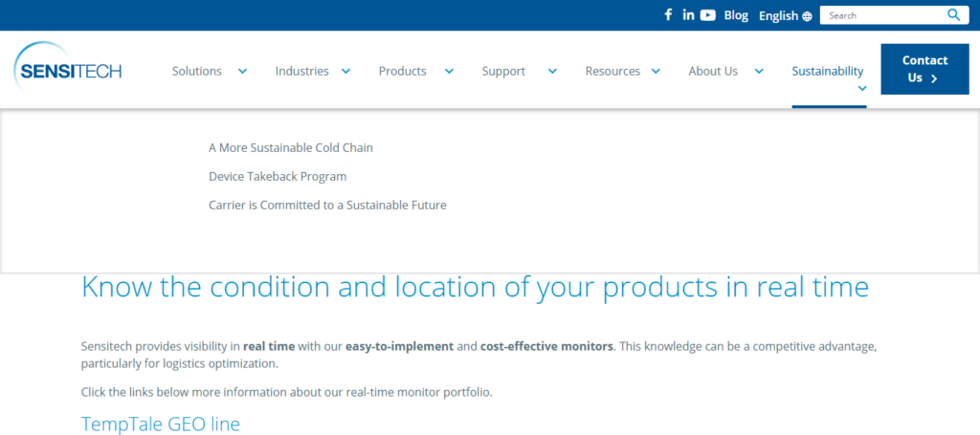
Task: Expand the Solutions chevron arrow
Action: tap(242, 71)
